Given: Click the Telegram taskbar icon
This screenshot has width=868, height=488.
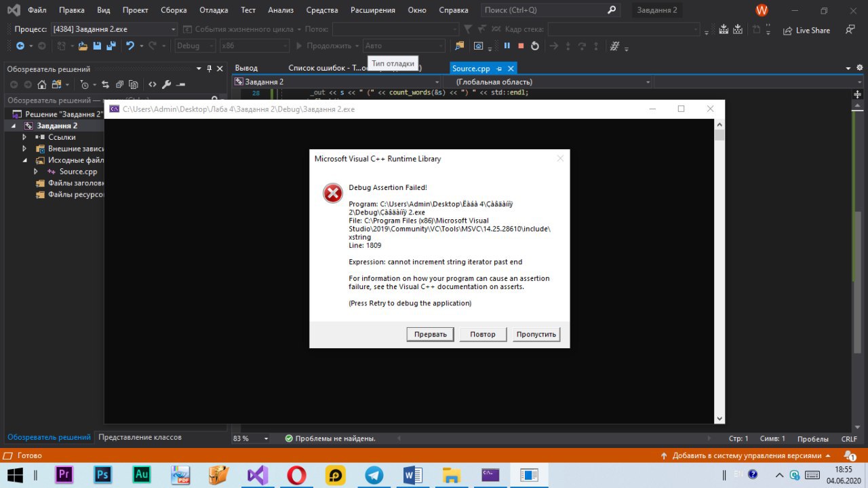Looking at the screenshot, I should tap(374, 475).
